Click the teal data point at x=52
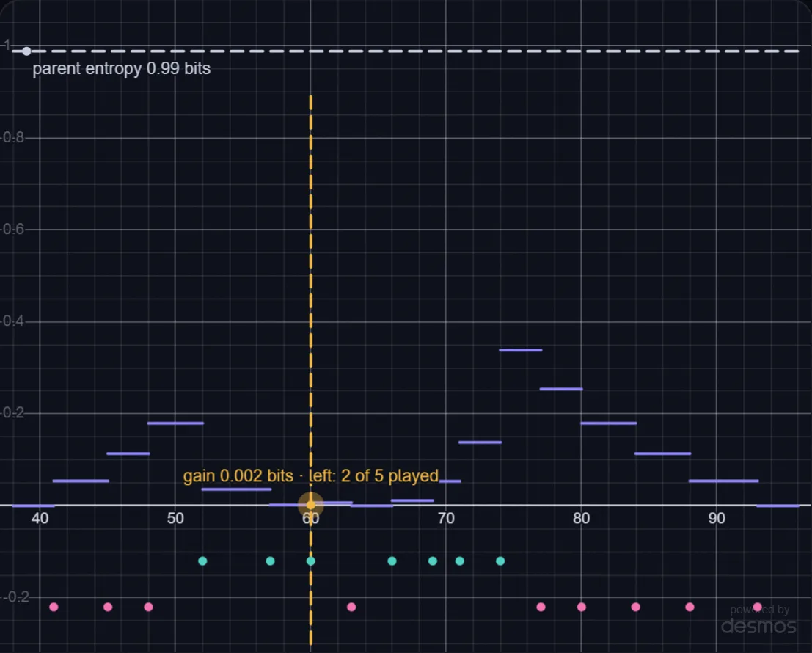The image size is (812, 653). tap(202, 561)
